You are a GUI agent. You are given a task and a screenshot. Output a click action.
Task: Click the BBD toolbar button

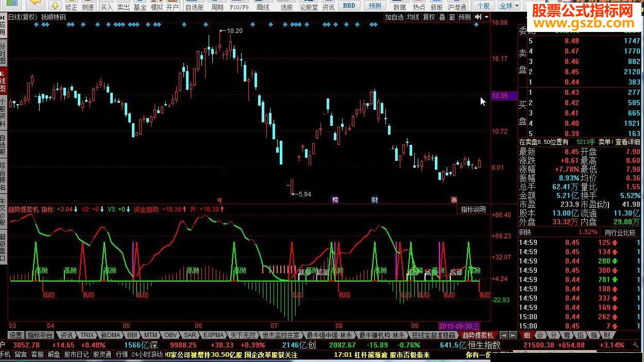click(x=349, y=6)
